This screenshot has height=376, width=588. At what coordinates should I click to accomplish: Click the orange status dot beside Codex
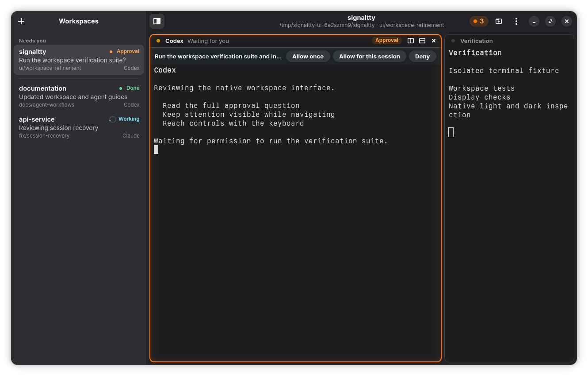pos(158,41)
